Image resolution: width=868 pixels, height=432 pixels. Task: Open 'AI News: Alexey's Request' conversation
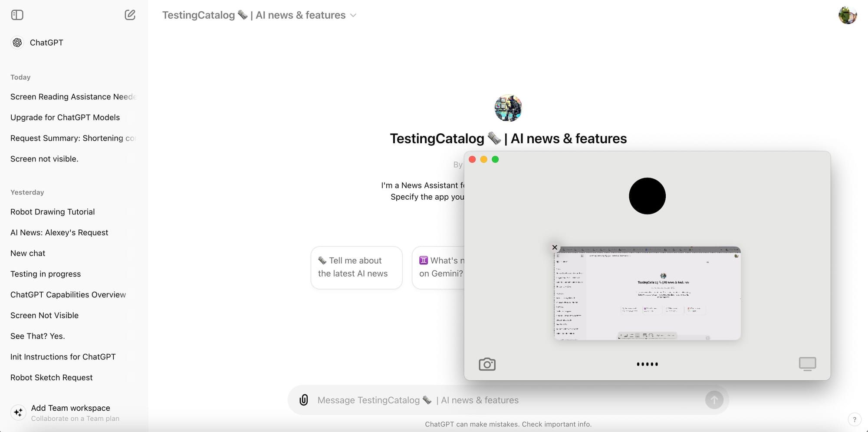(59, 232)
